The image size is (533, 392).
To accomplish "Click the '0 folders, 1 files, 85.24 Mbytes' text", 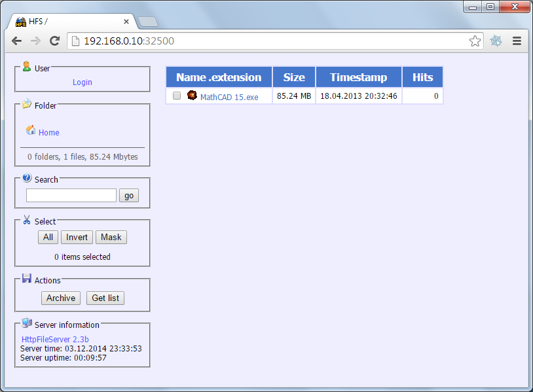I will [x=83, y=156].
